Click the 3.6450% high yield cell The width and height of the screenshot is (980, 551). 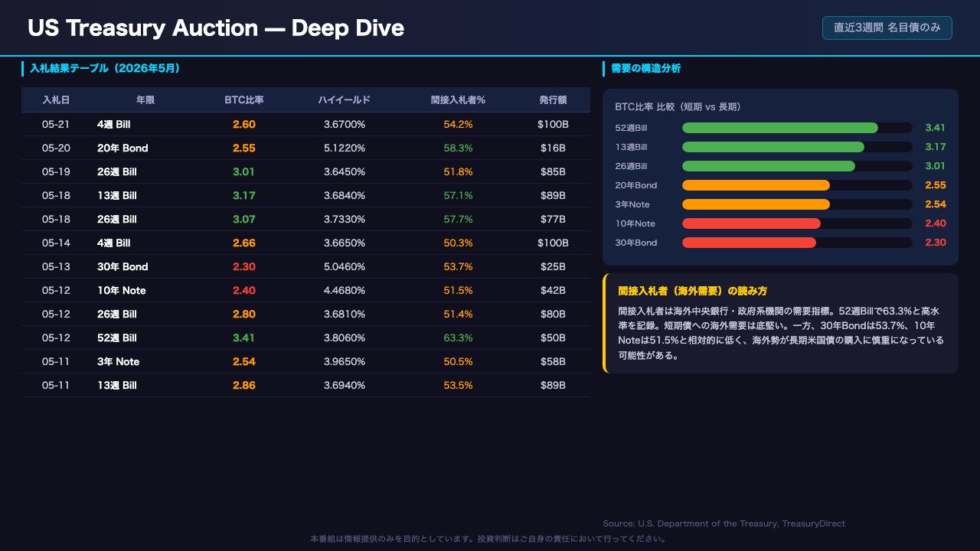click(345, 171)
